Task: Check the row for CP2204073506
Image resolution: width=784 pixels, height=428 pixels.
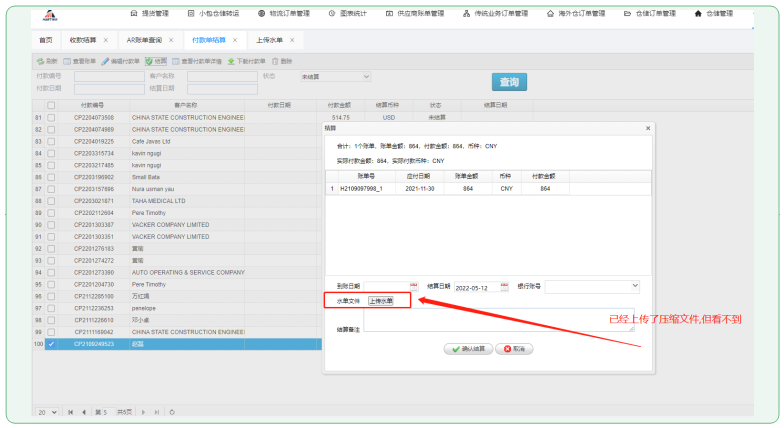Action: [x=51, y=117]
